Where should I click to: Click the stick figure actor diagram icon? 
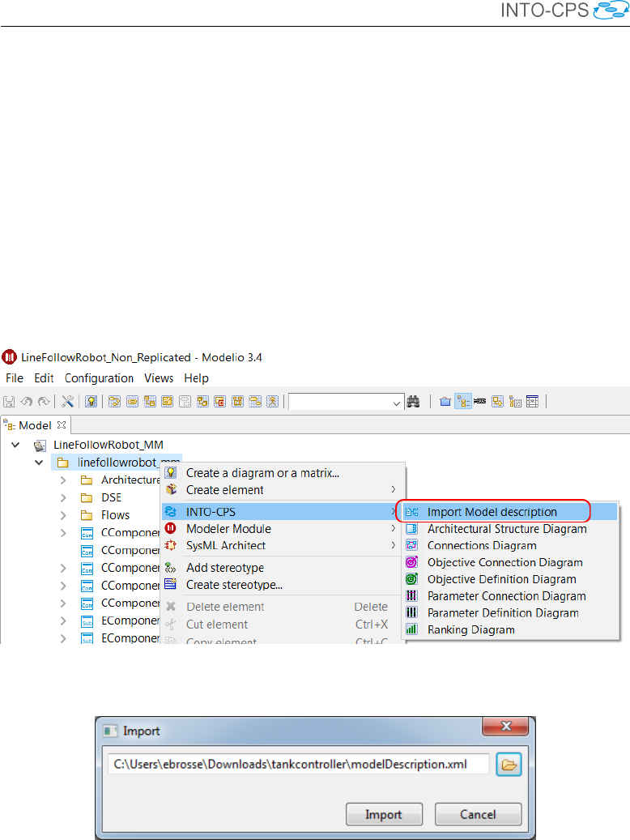pyautogui.click(x=273, y=401)
